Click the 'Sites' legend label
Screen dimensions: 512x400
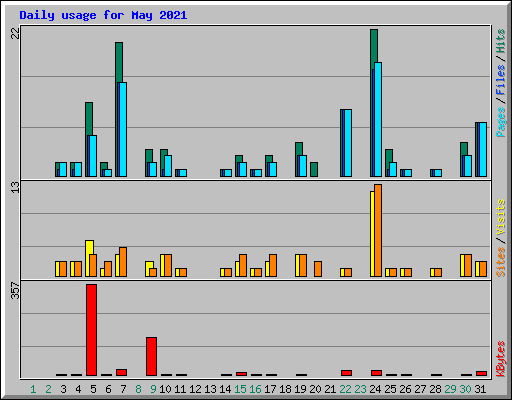tap(500, 262)
